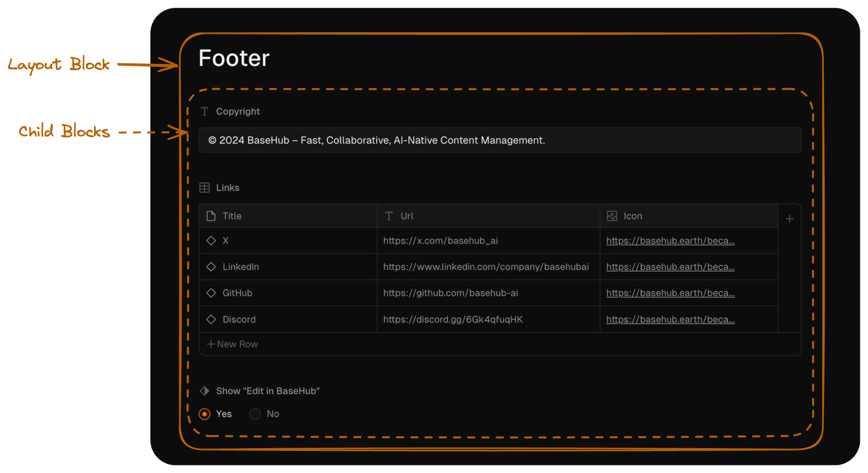The width and height of the screenshot is (868, 473).
Task: Click the image icon in Icon column header
Action: coord(612,216)
